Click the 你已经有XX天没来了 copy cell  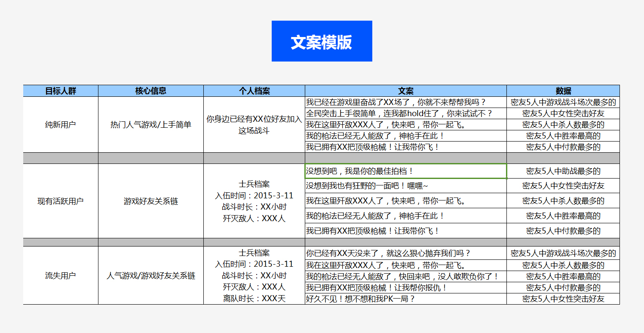[x=405, y=253]
